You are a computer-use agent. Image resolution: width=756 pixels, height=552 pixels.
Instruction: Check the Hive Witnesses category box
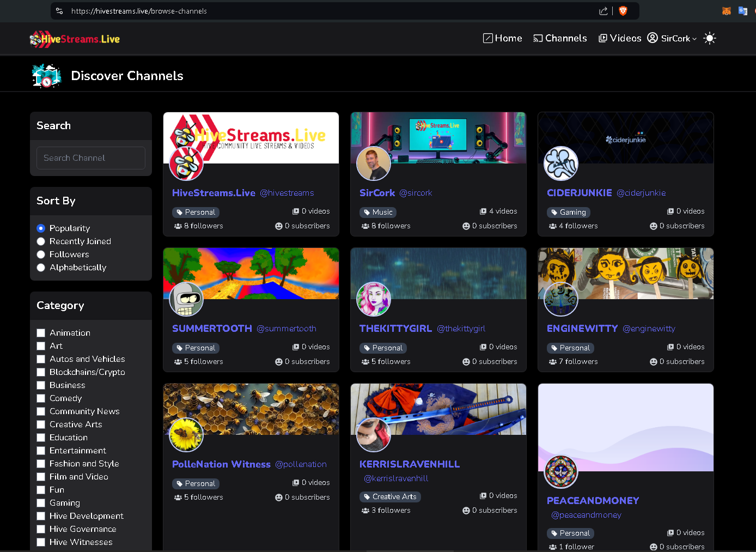point(41,542)
